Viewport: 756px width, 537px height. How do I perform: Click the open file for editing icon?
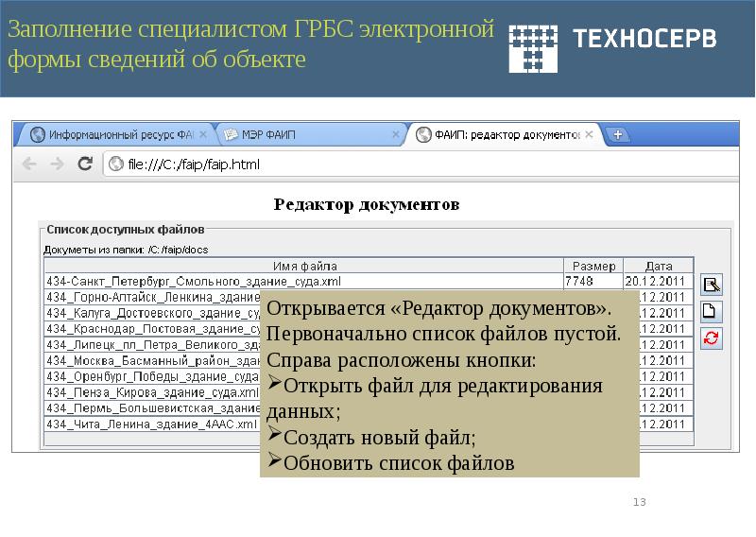[x=711, y=285]
